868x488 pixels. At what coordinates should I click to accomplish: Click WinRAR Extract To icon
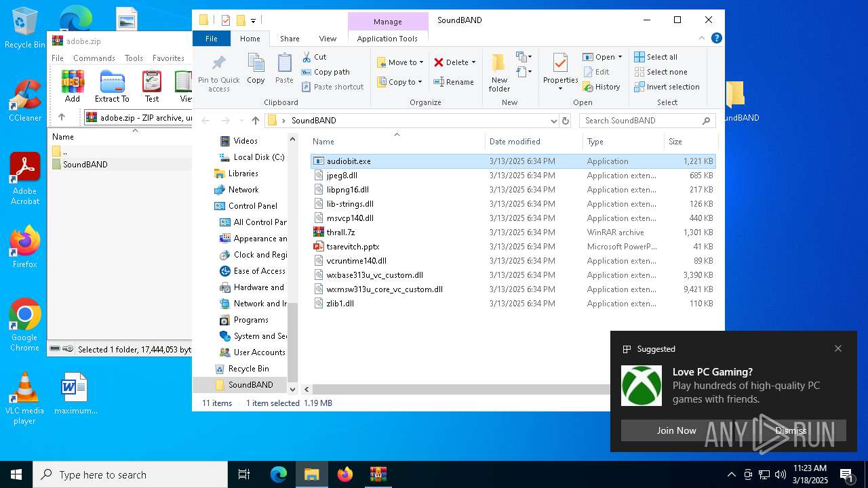112,87
